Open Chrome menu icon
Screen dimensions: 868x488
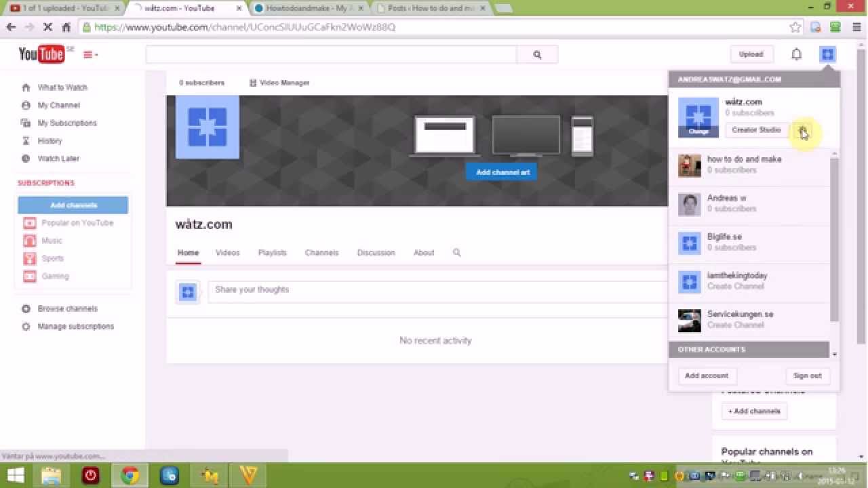[x=855, y=27]
